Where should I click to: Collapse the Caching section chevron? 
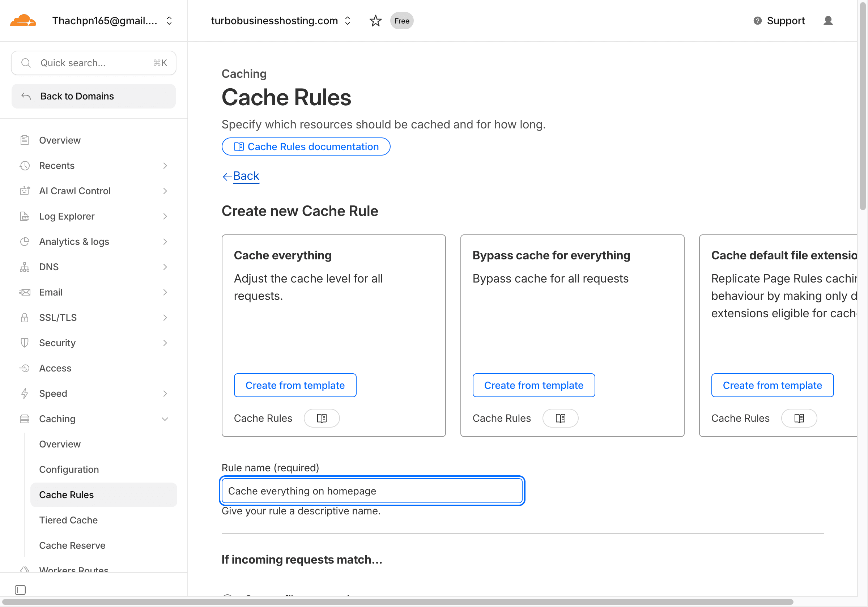(x=165, y=419)
